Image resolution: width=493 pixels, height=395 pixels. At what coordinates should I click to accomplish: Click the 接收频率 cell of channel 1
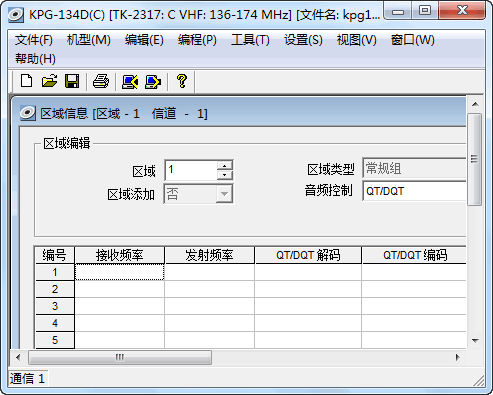click(x=119, y=272)
